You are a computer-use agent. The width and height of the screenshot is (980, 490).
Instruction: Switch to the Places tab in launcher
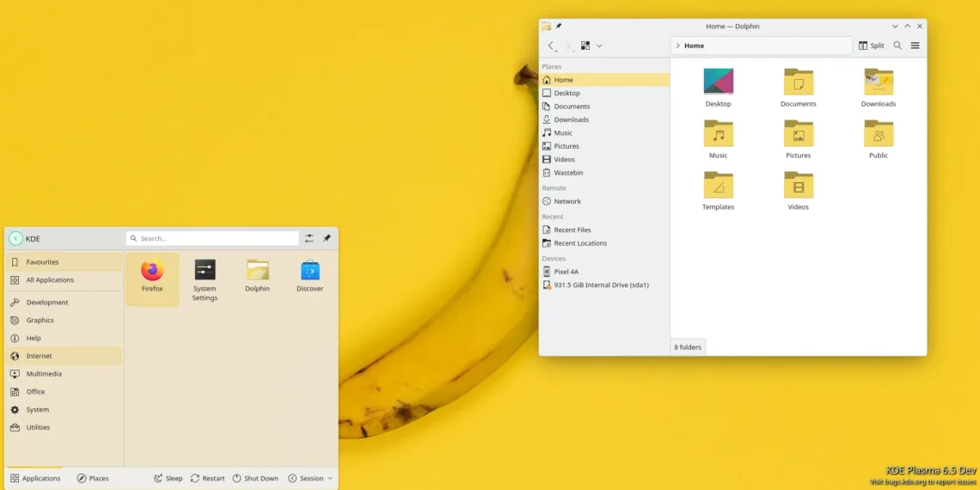coord(93,478)
